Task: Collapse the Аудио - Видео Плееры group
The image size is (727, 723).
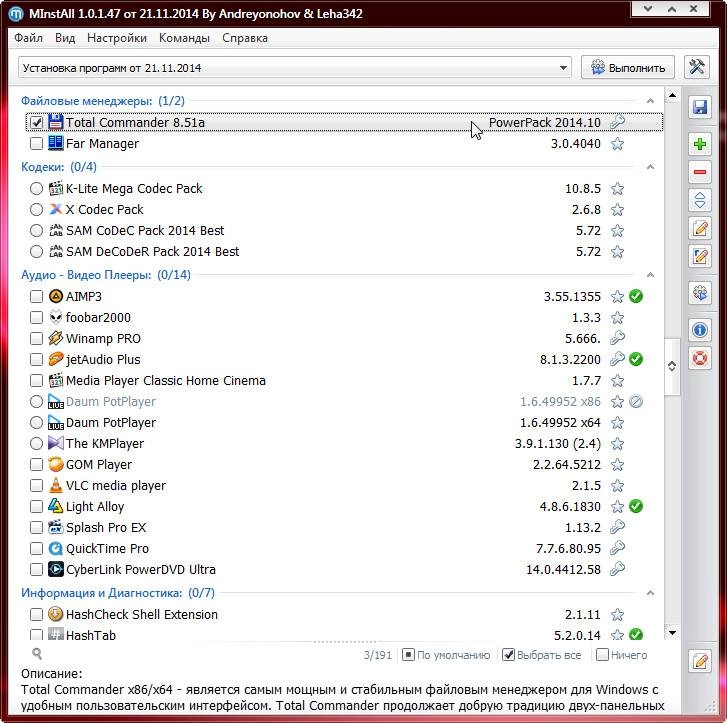Action: pos(650,275)
